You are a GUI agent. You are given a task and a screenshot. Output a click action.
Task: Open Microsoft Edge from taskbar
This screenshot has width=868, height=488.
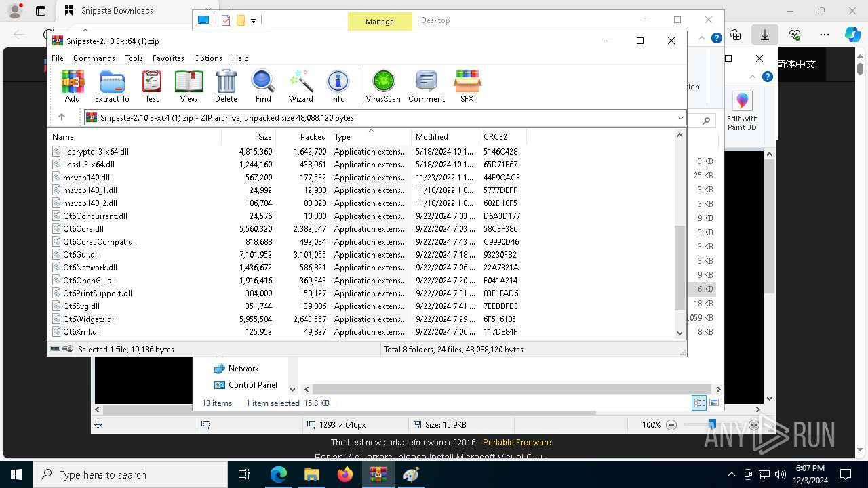[x=279, y=474]
